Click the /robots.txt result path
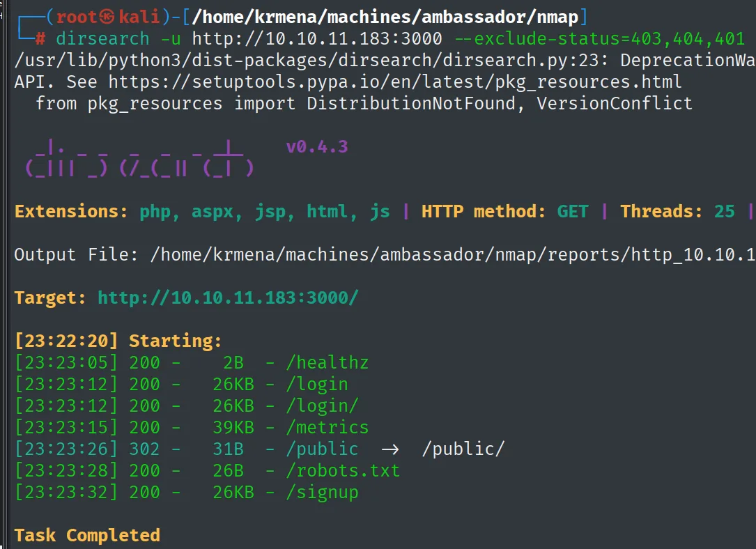This screenshot has height=549, width=756. click(x=343, y=471)
